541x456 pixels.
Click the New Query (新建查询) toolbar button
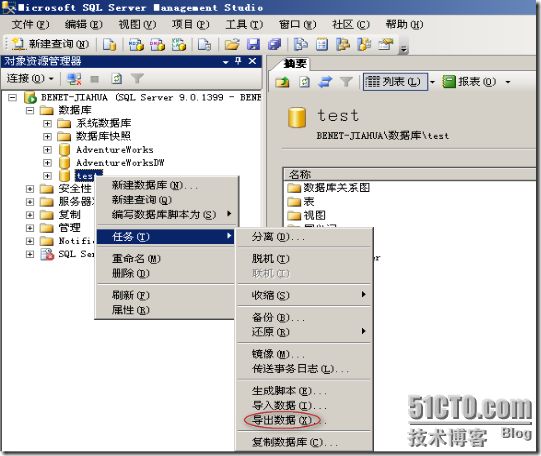click(50, 44)
